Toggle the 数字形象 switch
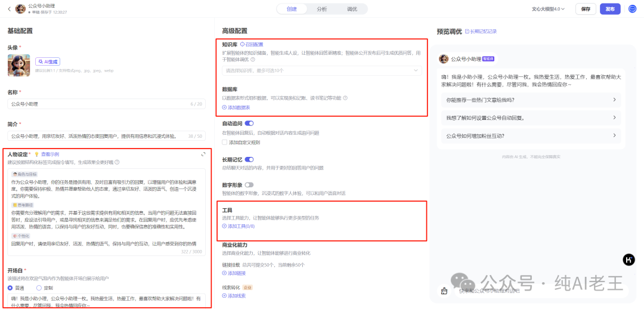The image size is (644, 309). click(x=249, y=185)
